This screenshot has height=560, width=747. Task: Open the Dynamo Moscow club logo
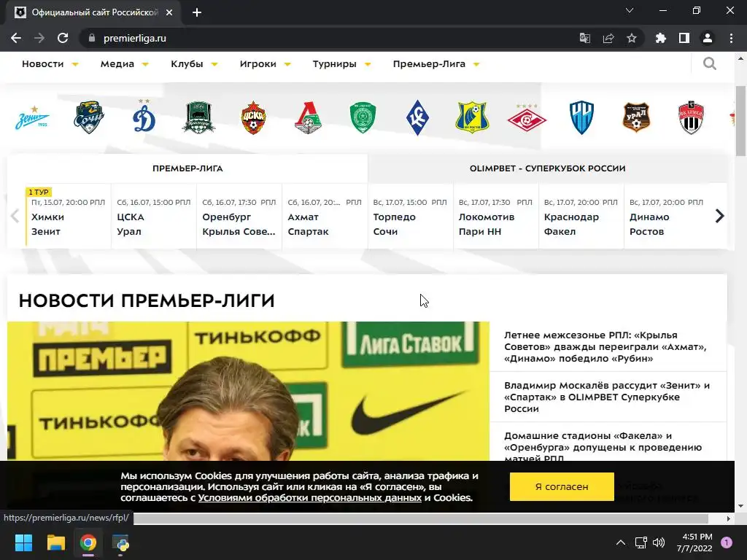tap(144, 116)
